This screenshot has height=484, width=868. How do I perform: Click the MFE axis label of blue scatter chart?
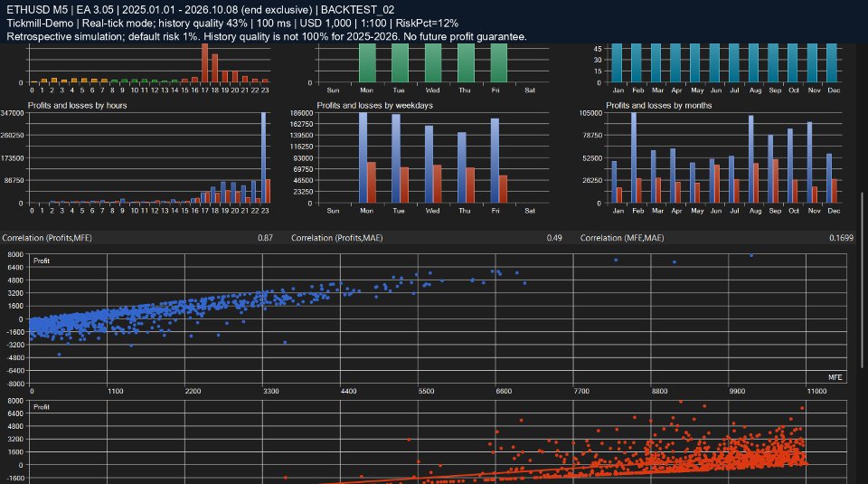pos(835,377)
